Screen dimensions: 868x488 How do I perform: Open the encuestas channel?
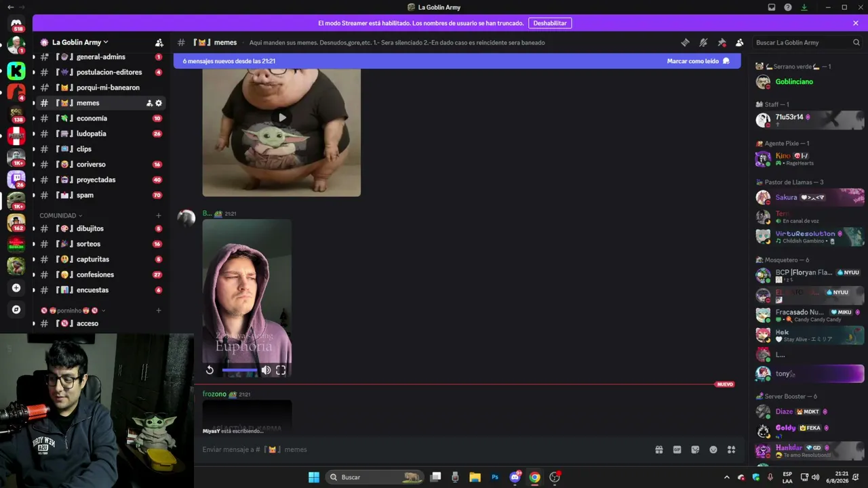click(100, 290)
